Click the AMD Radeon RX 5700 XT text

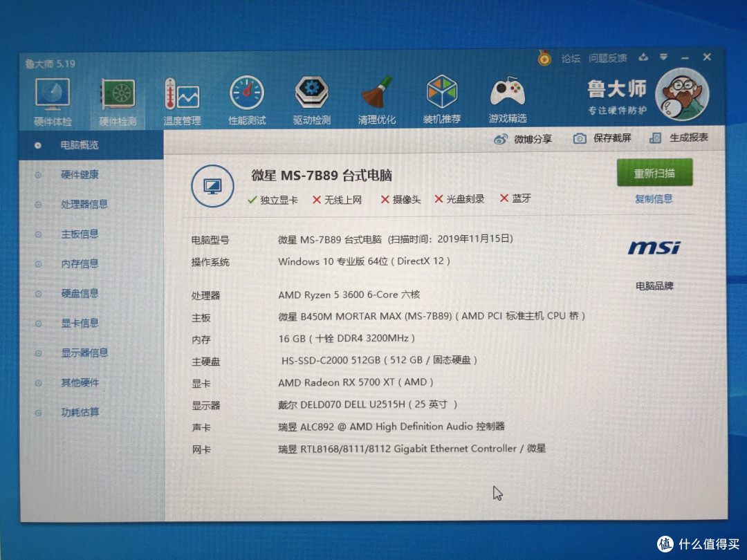356,382
